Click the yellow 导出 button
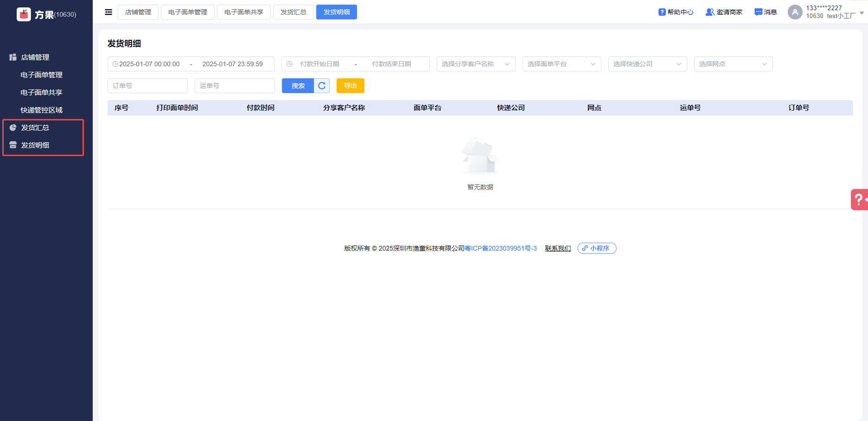Viewport: 868px width, 421px height. pos(350,86)
